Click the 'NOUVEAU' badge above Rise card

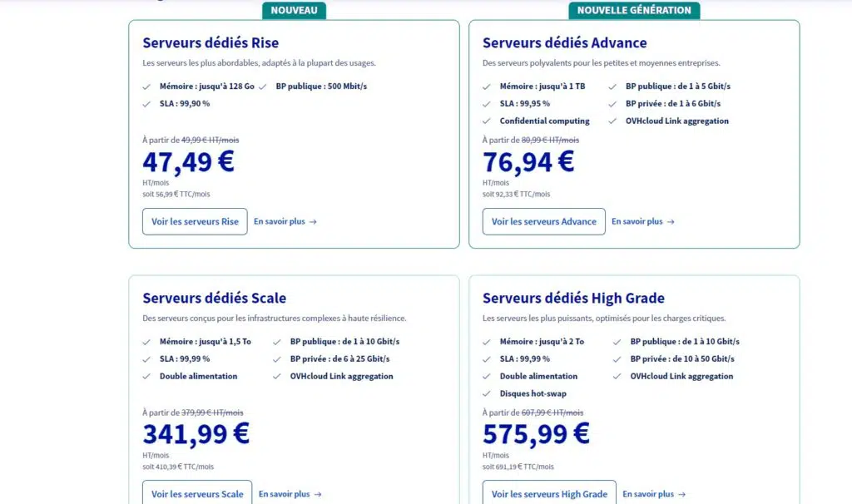[295, 10]
